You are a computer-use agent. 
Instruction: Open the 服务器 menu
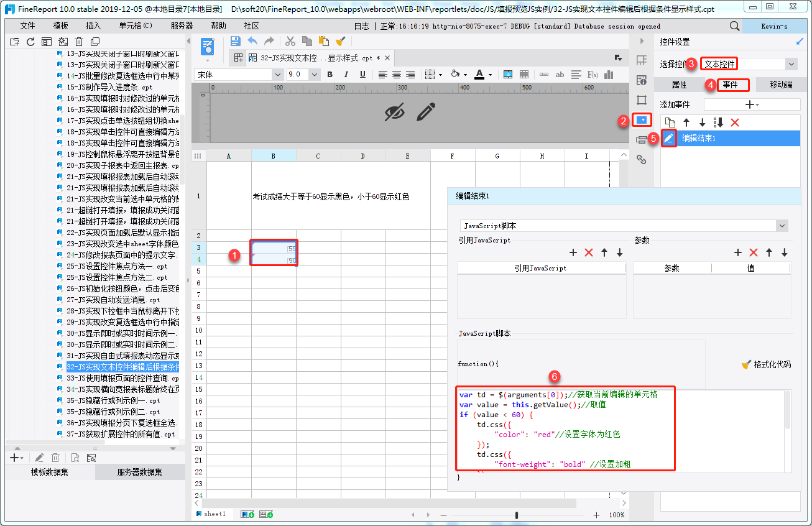click(x=182, y=26)
